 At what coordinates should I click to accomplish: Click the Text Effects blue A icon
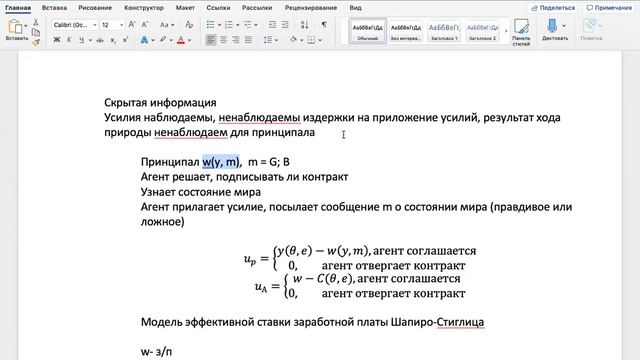click(x=144, y=40)
